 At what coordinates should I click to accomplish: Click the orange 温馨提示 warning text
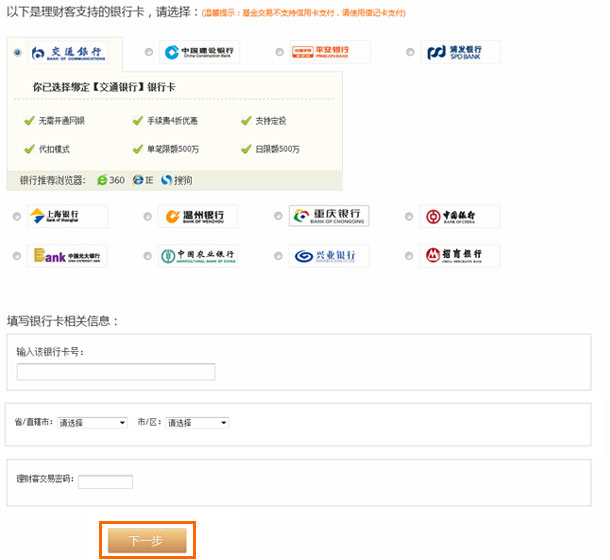coord(304,13)
